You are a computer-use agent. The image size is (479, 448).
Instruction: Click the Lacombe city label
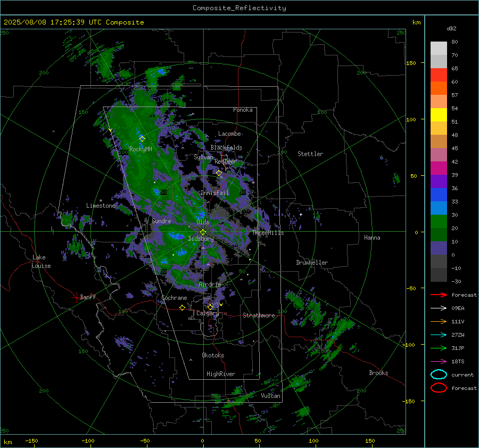tap(229, 134)
